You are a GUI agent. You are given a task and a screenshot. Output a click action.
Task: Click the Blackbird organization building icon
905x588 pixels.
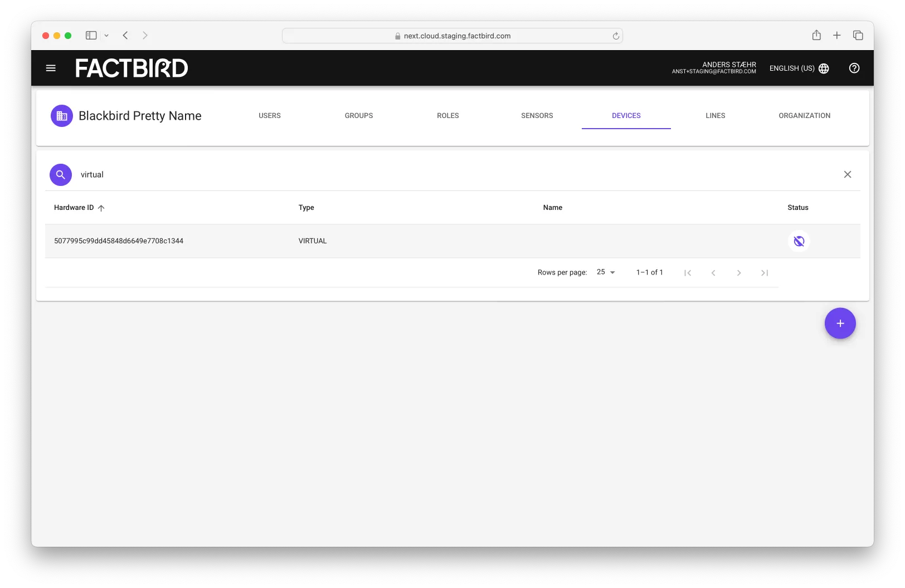(62, 116)
